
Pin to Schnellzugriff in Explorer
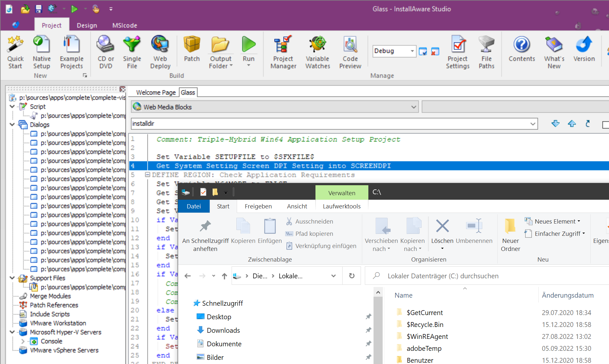pyautogui.click(x=205, y=236)
